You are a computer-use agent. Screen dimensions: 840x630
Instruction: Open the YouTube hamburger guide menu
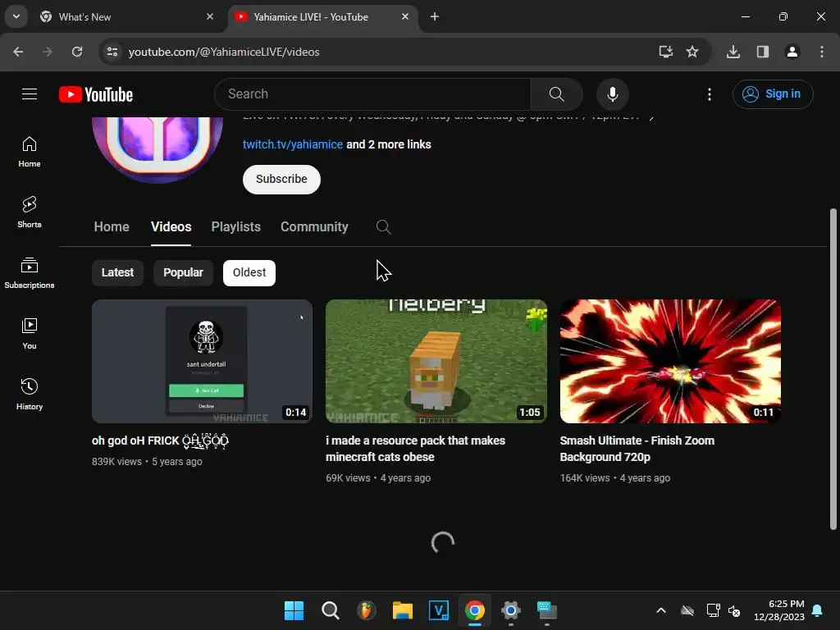pos(30,94)
